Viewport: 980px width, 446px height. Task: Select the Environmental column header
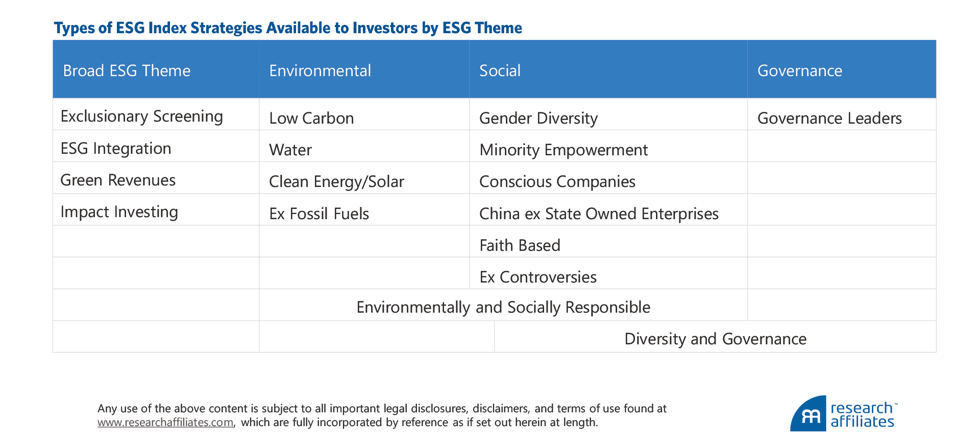(320, 71)
